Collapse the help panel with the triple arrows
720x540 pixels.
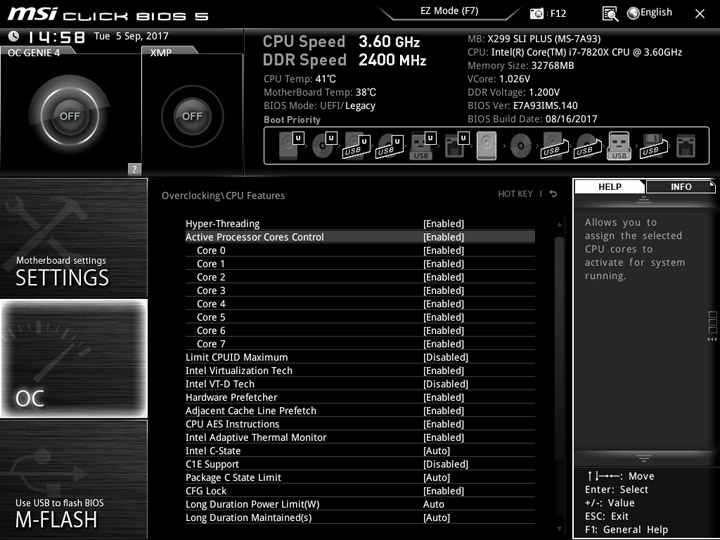tap(712, 339)
